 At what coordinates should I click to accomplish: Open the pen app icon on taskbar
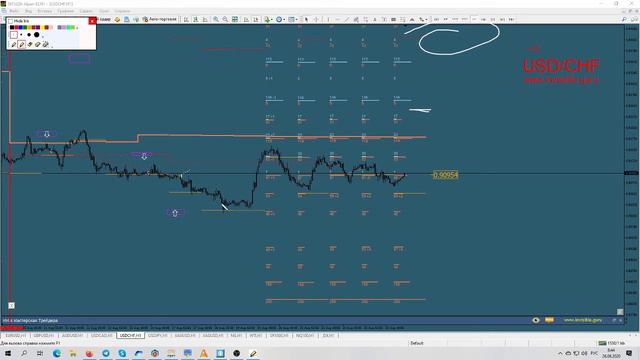pos(253,353)
